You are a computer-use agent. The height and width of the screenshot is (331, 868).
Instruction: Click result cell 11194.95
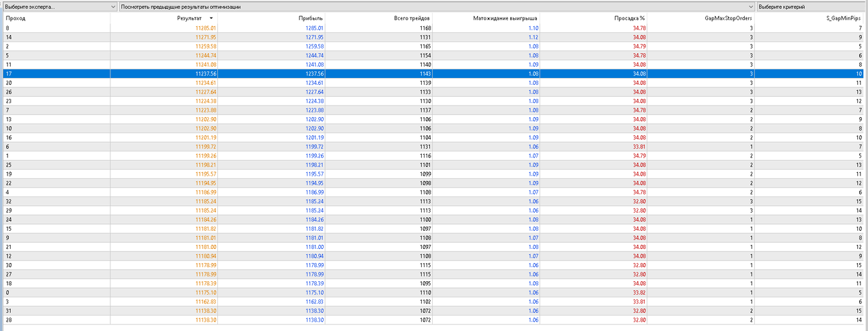point(205,182)
